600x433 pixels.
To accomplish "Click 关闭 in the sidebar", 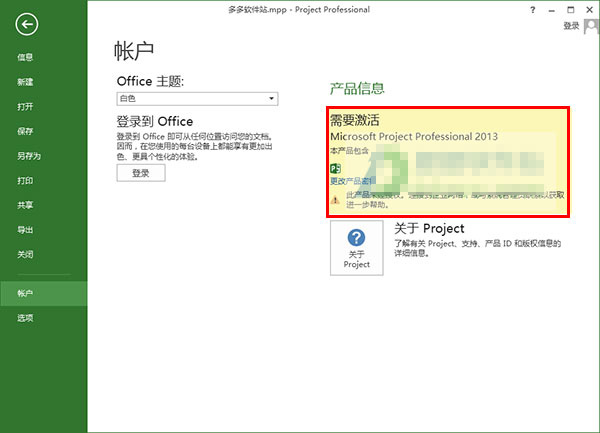I will [25, 254].
